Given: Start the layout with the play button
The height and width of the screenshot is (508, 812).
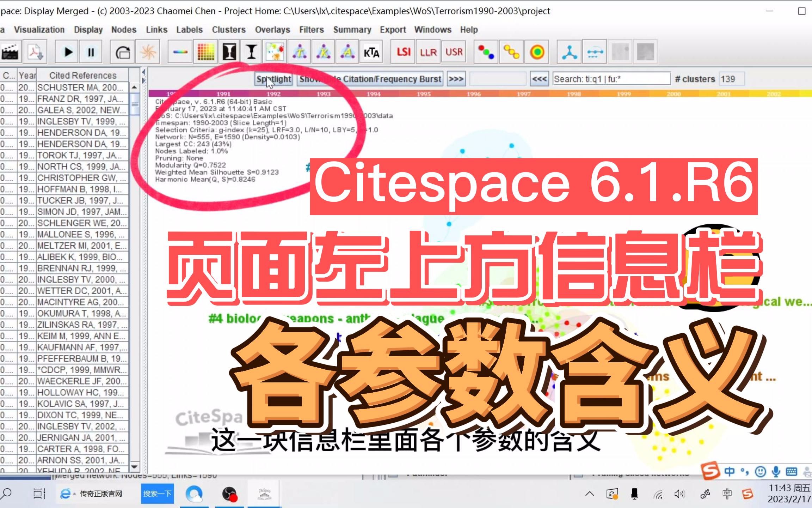Looking at the screenshot, I should [x=67, y=52].
